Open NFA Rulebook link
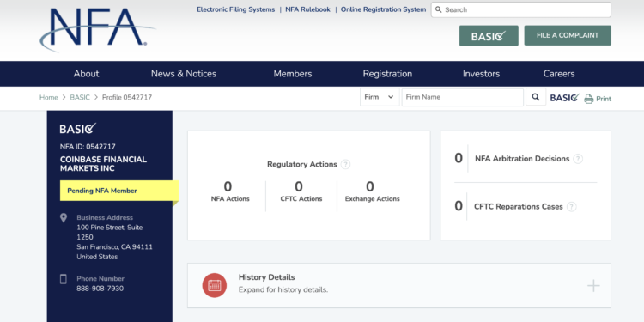 [x=307, y=9]
